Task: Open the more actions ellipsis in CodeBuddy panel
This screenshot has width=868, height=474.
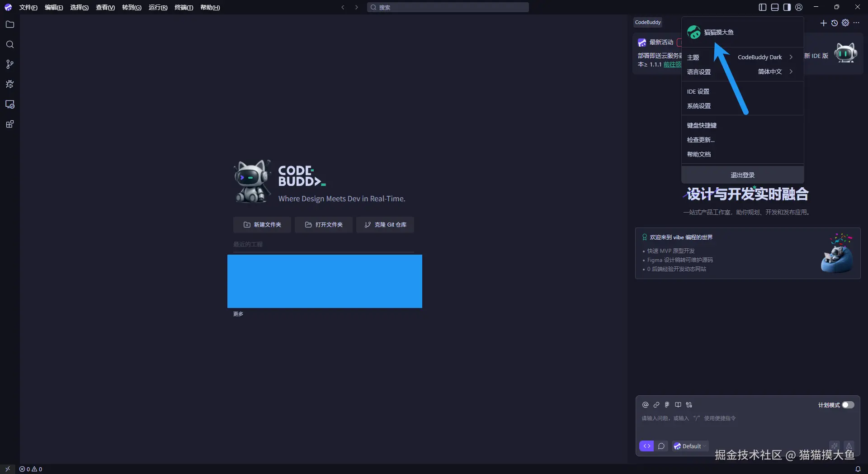Action: click(856, 23)
